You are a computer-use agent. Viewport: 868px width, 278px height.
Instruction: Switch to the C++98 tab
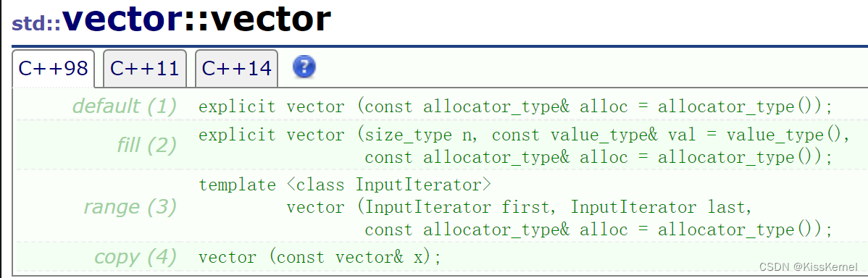(53, 69)
